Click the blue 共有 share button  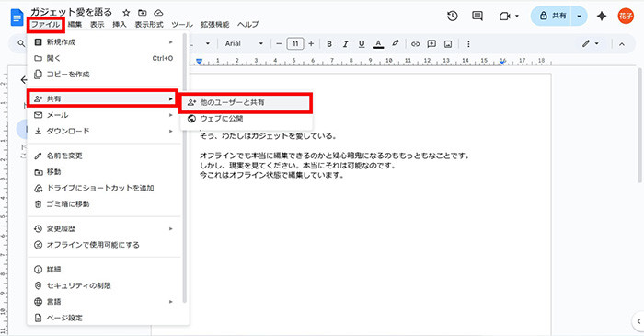click(x=552, y=16)
